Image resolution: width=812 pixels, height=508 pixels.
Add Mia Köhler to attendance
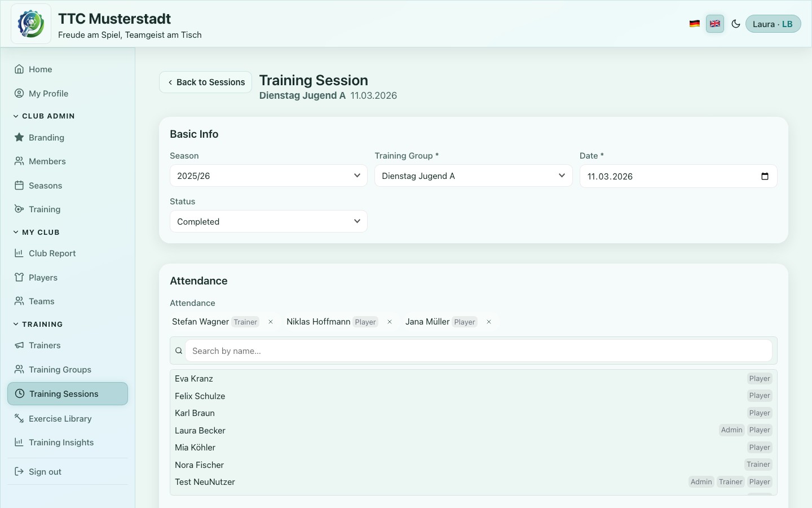pos(473,448)
